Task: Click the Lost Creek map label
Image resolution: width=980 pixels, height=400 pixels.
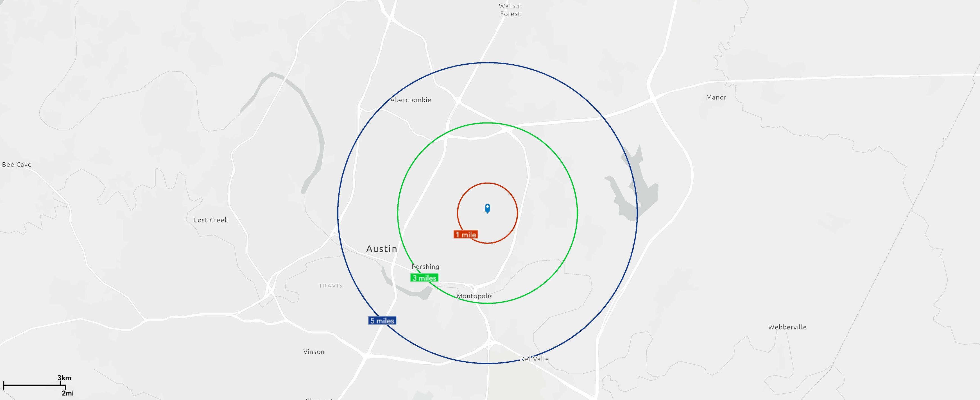Action: tap(211, 220)
